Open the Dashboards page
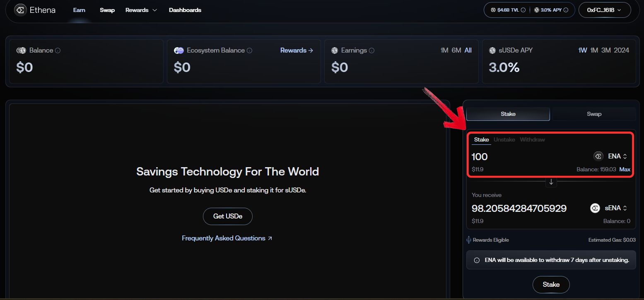The image size is (644, 300). pos(185,10)
